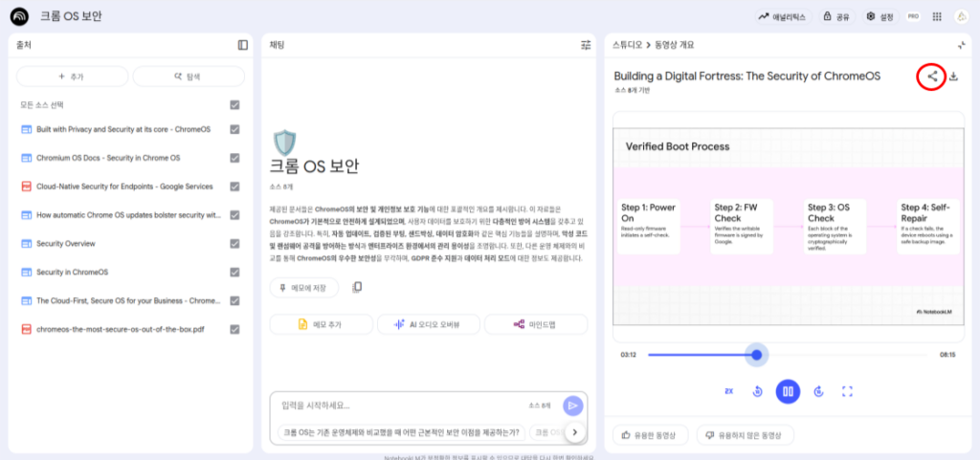Screen dimensions: 980x460
Task: Enter fullscreen video mode
Action: coord(848,391)
